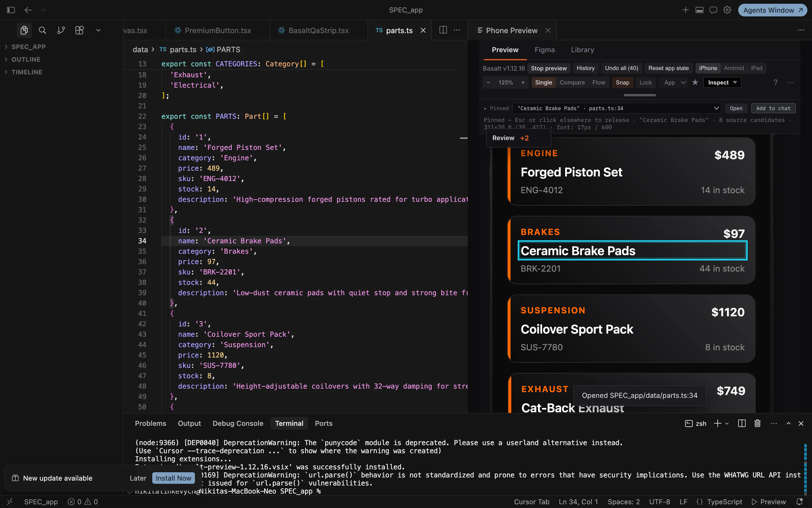The width and height of the screenshot is (812, 508).
Task: Select Single view mode
Action: [543, 83]
